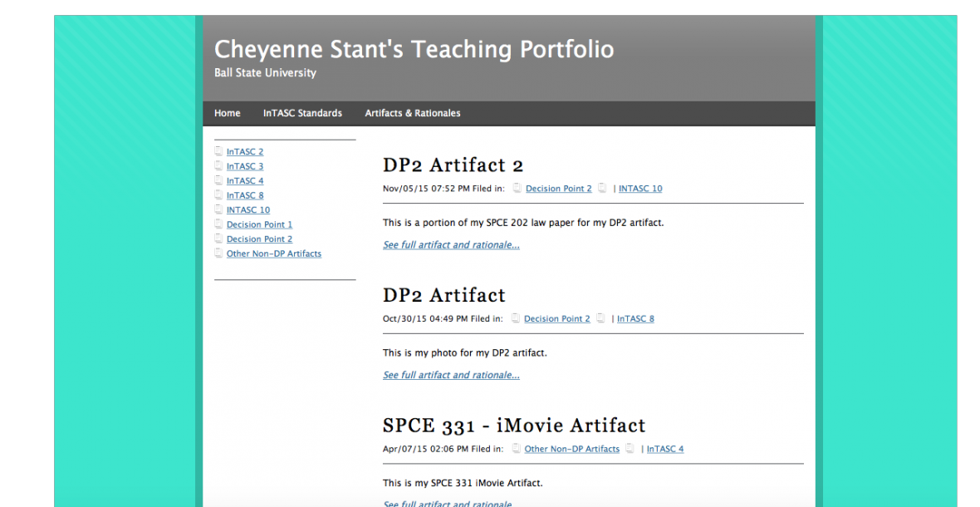The image size is (980, 507).
Task: Click the page icon beside InTASC 2
Action: point(218,151)
